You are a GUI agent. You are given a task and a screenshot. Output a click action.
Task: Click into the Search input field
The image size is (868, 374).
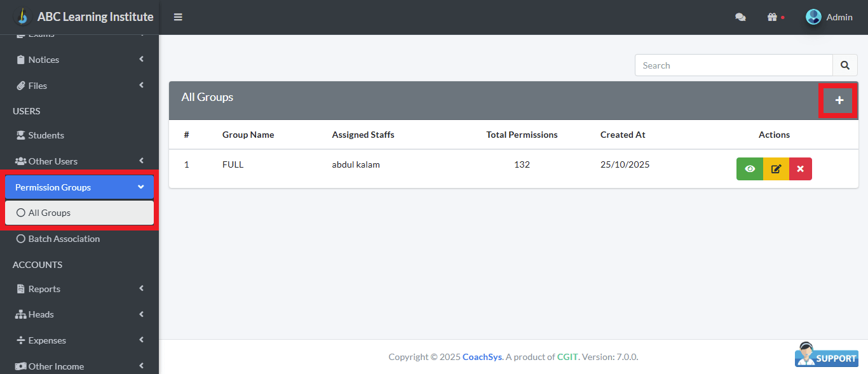(x=733, y=65)
